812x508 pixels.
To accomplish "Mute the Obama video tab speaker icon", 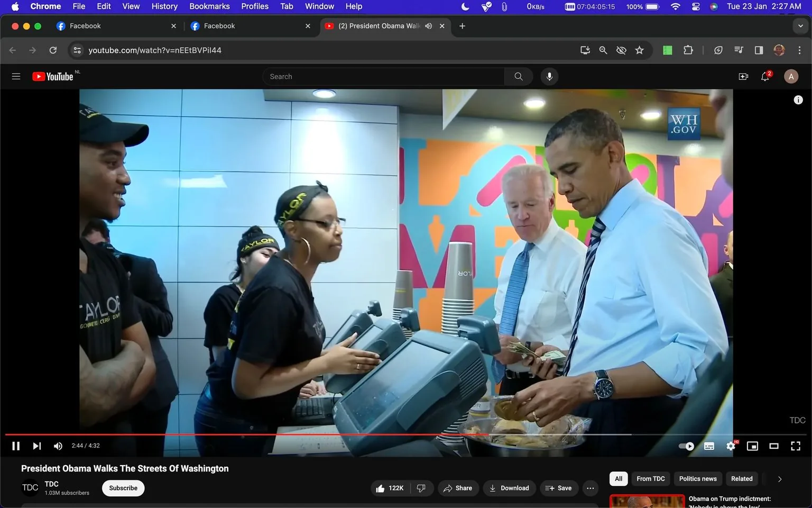I will 428,25.
